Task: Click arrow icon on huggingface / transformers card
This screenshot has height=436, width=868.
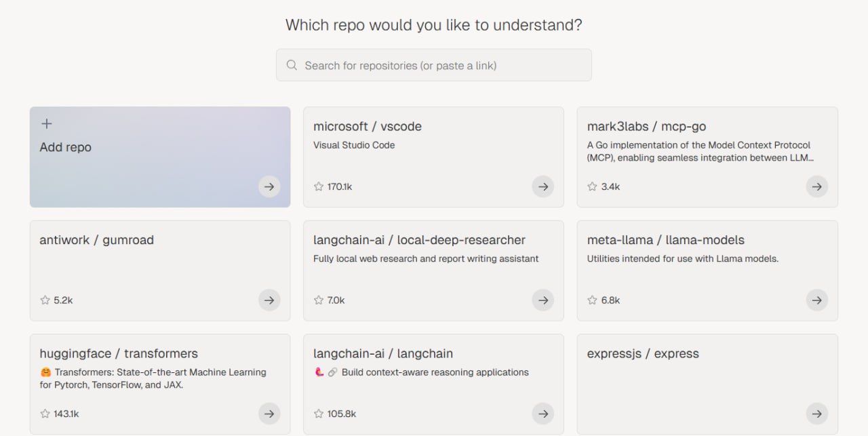Action: click(x=269, y=414)
